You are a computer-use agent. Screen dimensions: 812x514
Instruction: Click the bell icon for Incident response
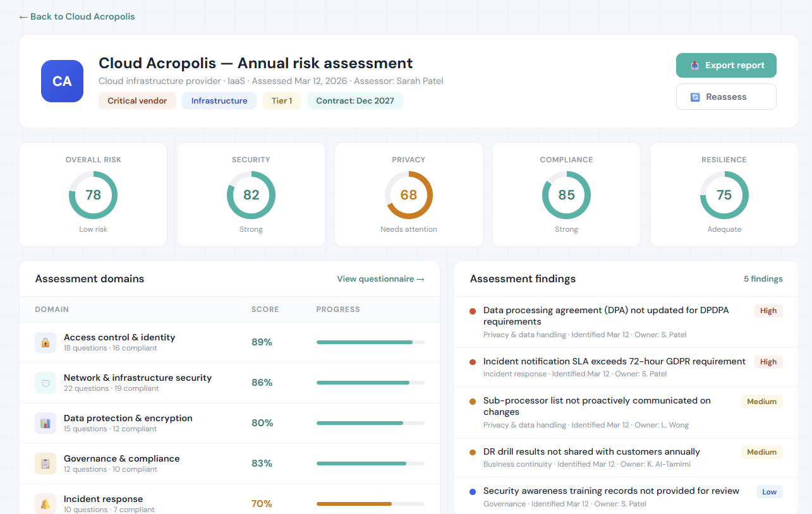click(45, 504)
